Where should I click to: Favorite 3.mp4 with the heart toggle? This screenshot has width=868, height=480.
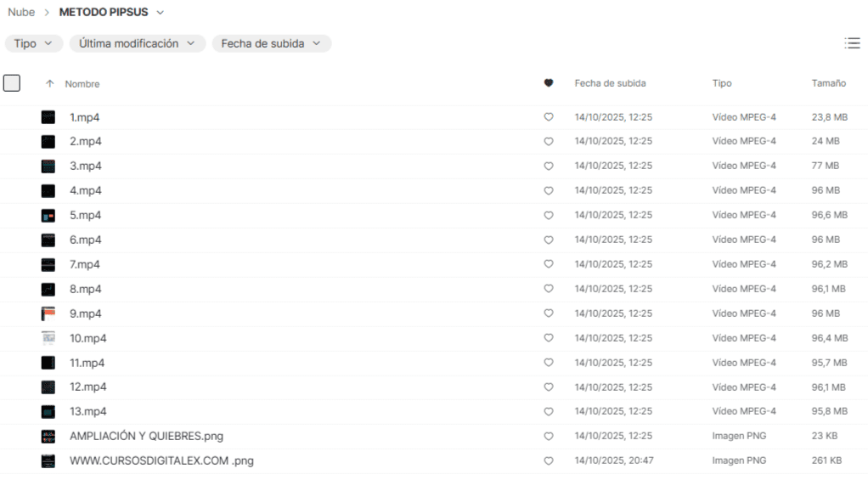pyautogui.click(x=549, y=167)
